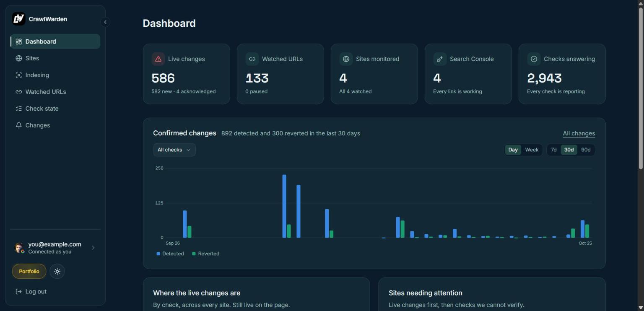Toggle the Reverted legend swatch
Viewport: 644px width, 311px height.
194,254
